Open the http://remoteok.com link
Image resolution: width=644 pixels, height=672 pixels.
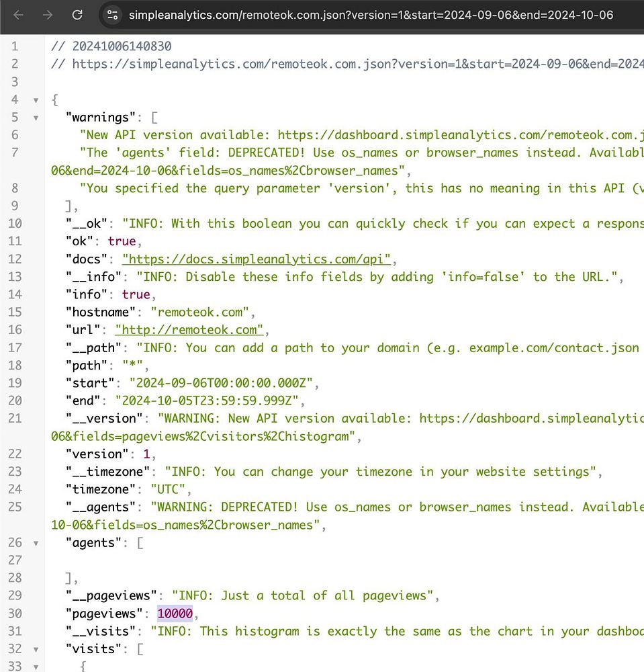click(x=189, y=330)
